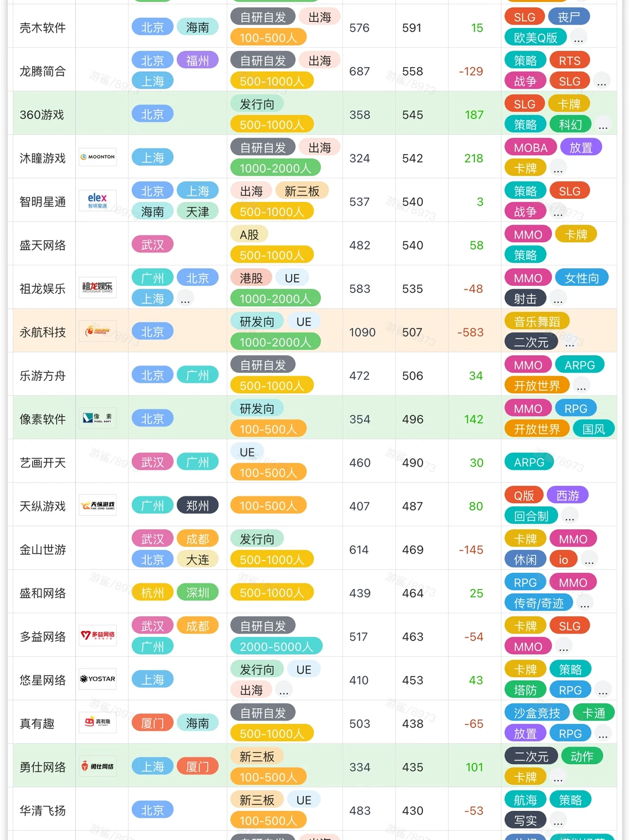Expand more tags ellipsis in 壳木软件 row
This screenshot has height=840, width=630.
click(578, 38)
